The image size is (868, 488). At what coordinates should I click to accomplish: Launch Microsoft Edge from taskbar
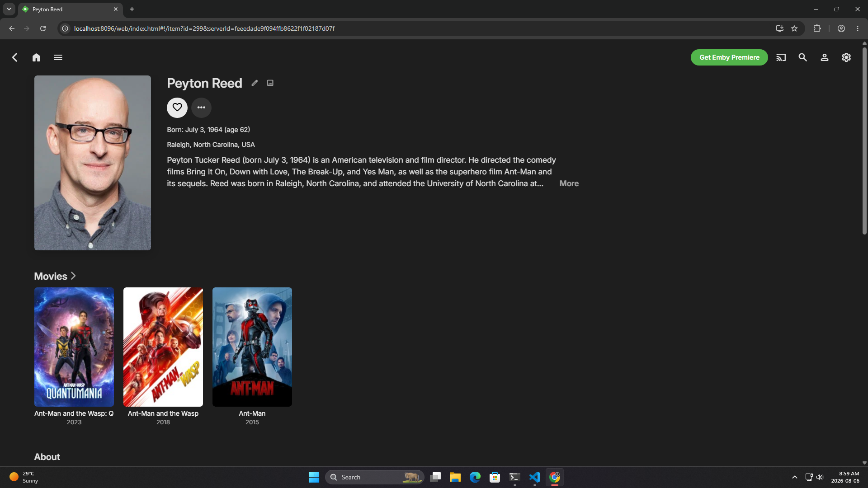(x=475, y=477)
